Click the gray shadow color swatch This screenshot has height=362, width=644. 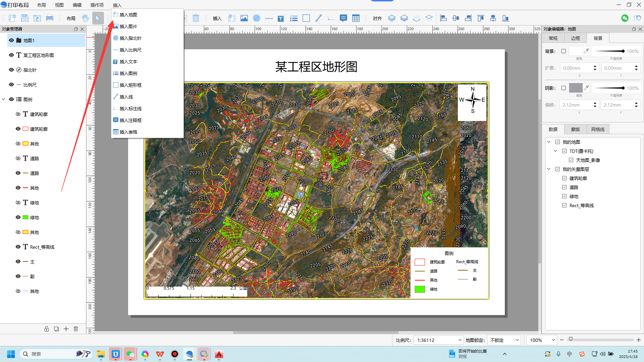[576, 88]
